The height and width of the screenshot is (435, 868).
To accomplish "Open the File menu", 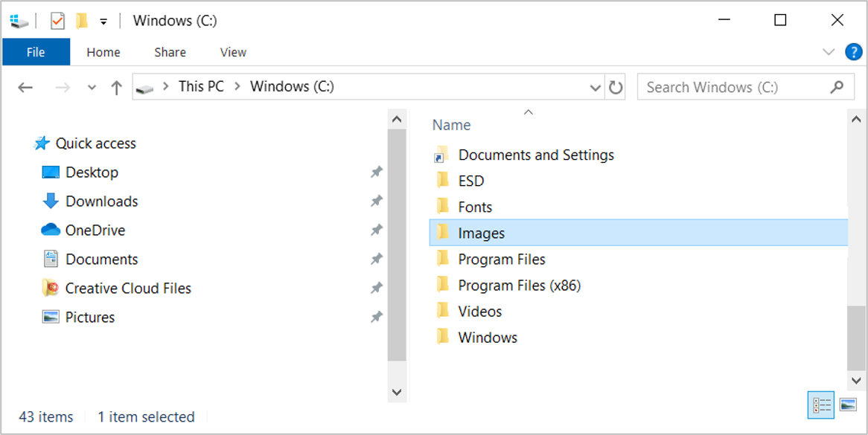I will (x=36, y=52).
